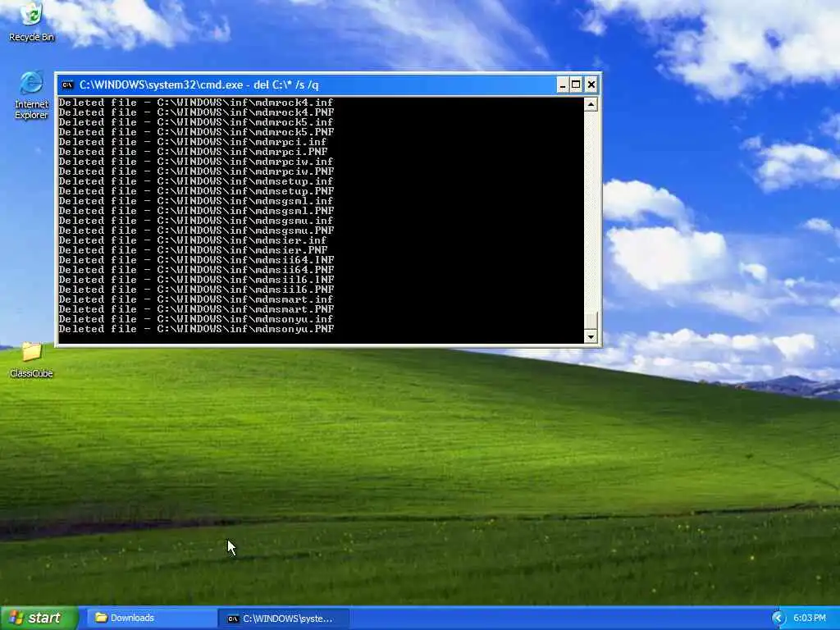Open the Start menu
The image size is (840, 630).
pyautogui.click(x=39, y=618)
